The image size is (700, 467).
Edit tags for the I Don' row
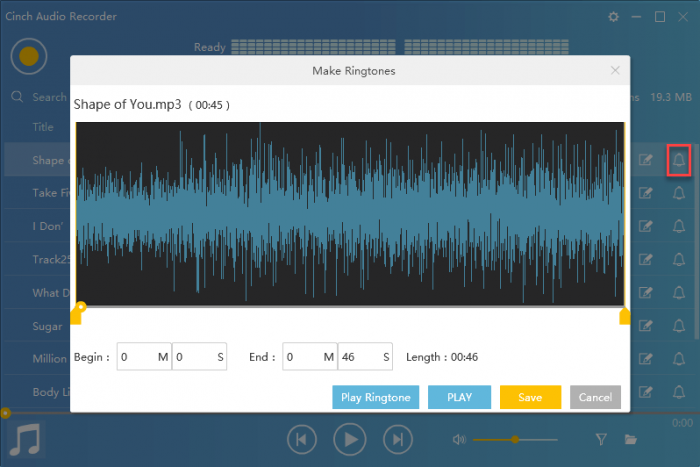(x=646, y=226)
